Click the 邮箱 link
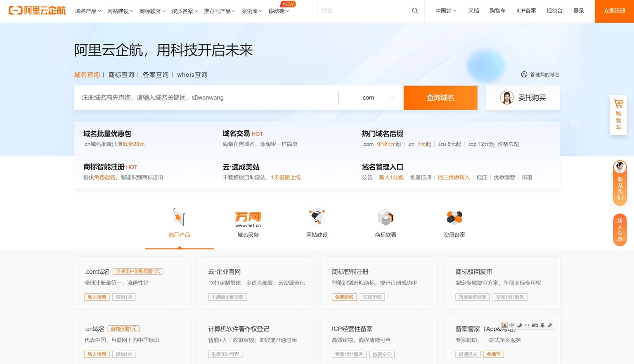The image size is (634, 364). 527,177
